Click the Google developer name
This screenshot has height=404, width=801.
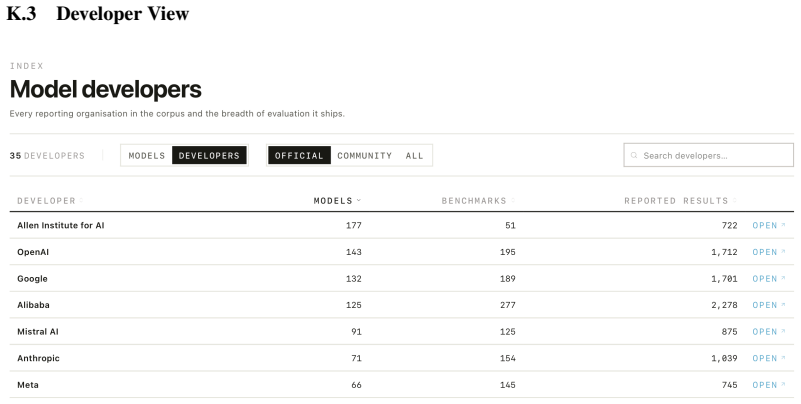32,278
